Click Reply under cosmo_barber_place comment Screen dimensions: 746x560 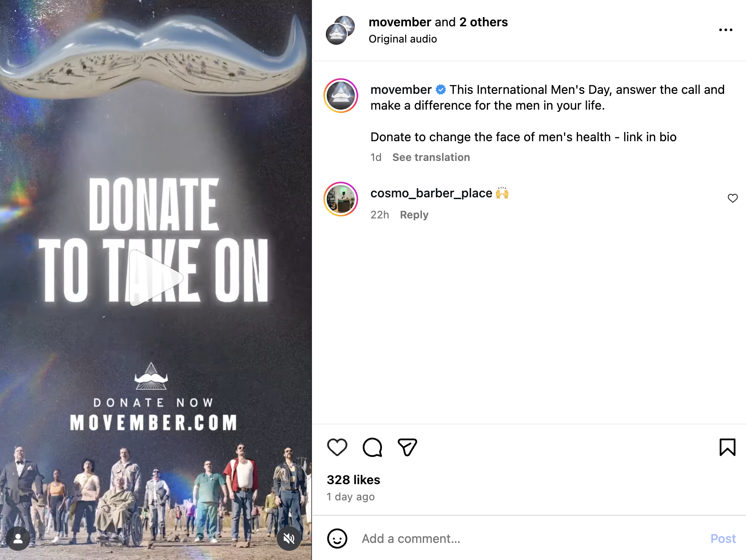(414, 215)
